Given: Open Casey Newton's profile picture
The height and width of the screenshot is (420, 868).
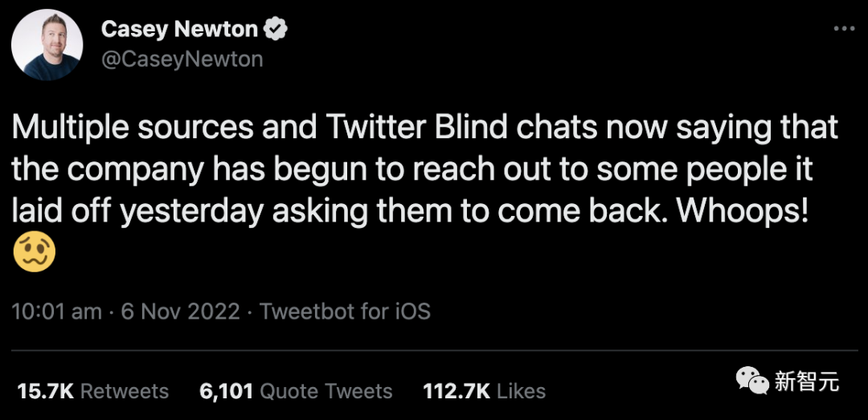Looking at the screenshot, I should point(46,45).
